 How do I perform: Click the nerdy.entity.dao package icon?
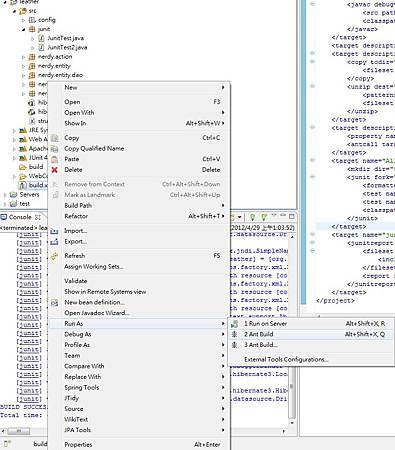32,75
